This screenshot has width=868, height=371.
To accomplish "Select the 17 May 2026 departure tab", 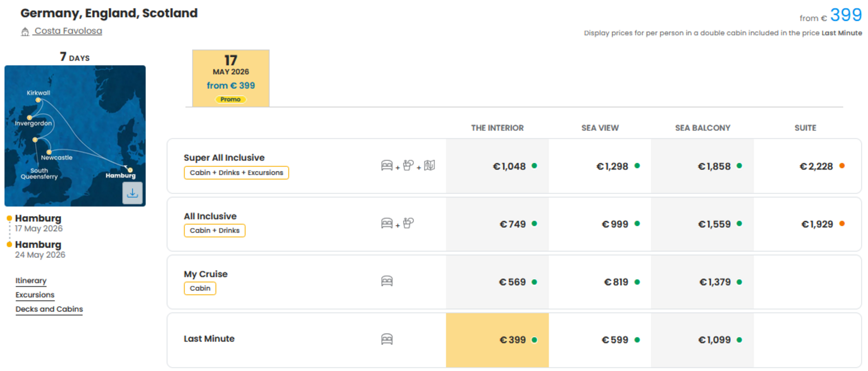I will (x=231, y=78).
